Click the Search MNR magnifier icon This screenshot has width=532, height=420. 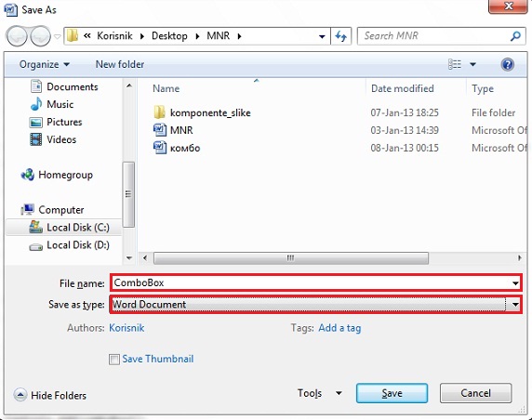pos(515,36)
